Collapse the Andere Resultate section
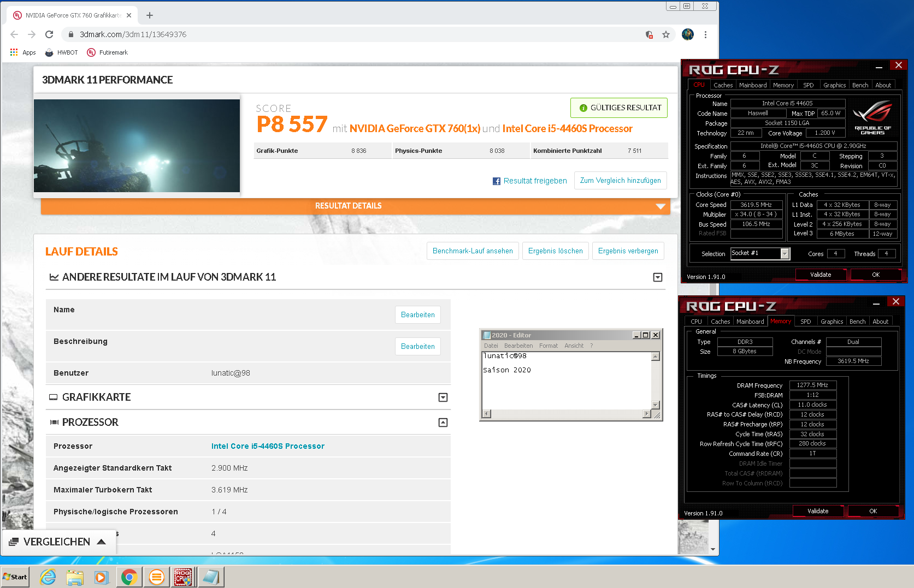914x588 pixels. coord(658,277)
